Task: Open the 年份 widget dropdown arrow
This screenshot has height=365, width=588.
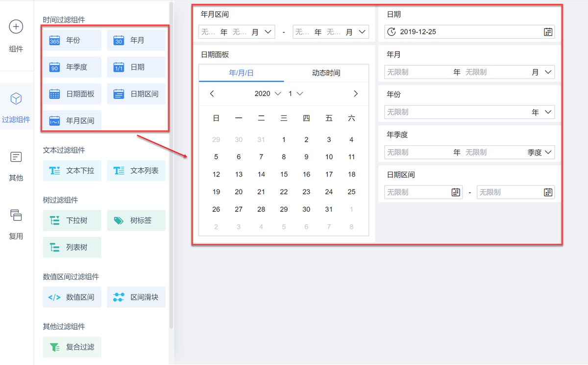Action: [x=548, y=112]
